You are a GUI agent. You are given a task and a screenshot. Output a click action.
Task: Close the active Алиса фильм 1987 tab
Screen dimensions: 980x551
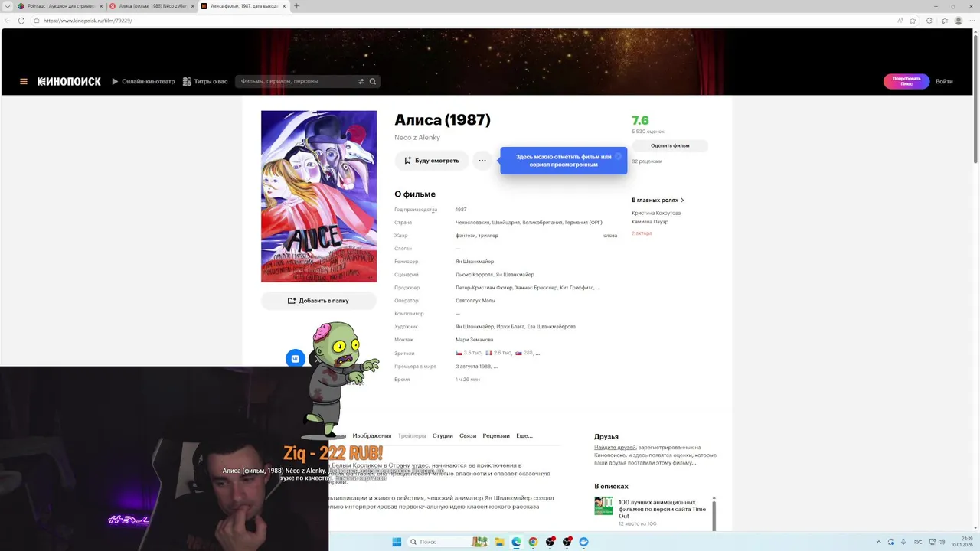click(284, 6)
